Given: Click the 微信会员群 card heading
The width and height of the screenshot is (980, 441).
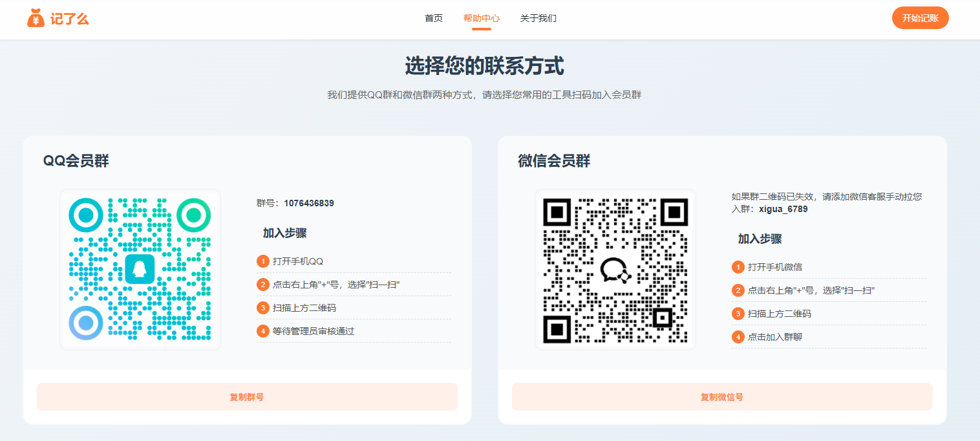Looking at the screenshot, I should pos(554,161).
